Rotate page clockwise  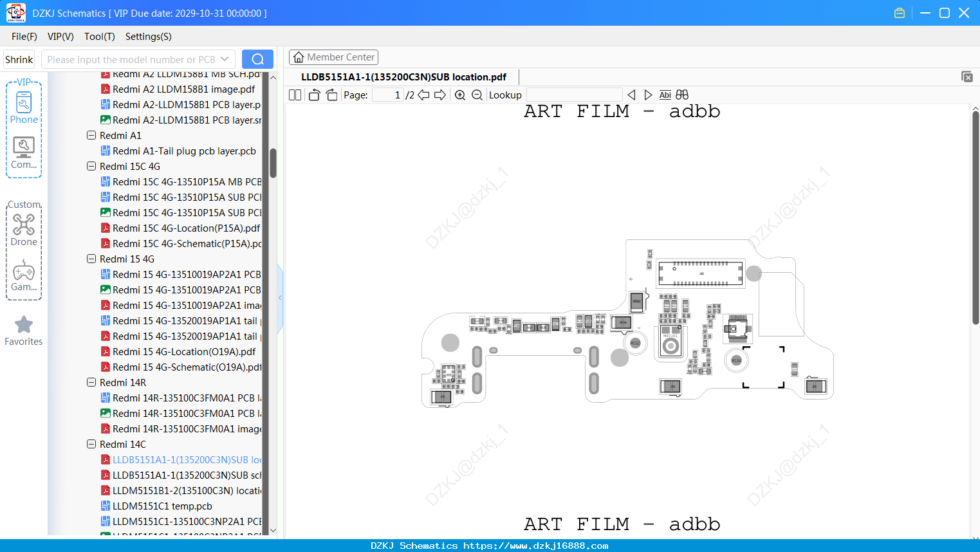(331, 95)
